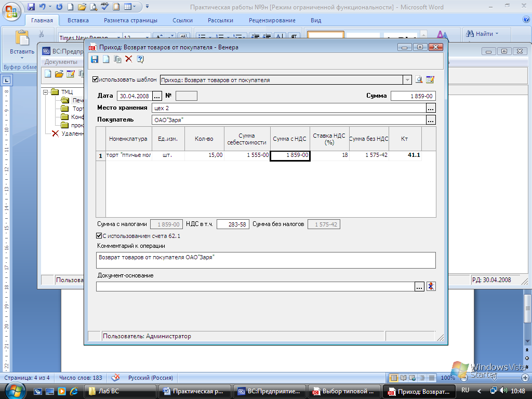The width and height of the screenshot is (532, 399).
Task: Collapse the ТМЦ tree node
Action: pos(46,92)
